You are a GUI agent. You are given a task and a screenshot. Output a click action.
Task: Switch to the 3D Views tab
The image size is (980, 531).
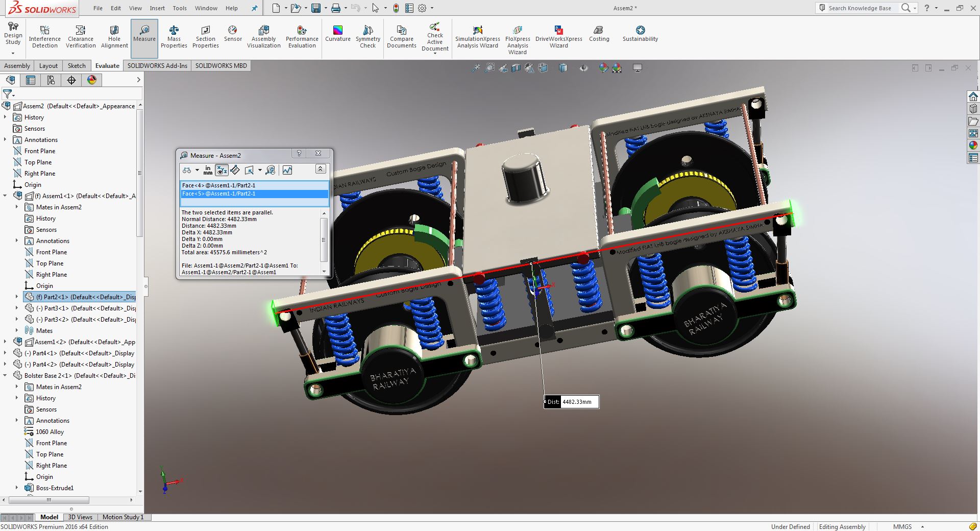(x=80, y=517)
